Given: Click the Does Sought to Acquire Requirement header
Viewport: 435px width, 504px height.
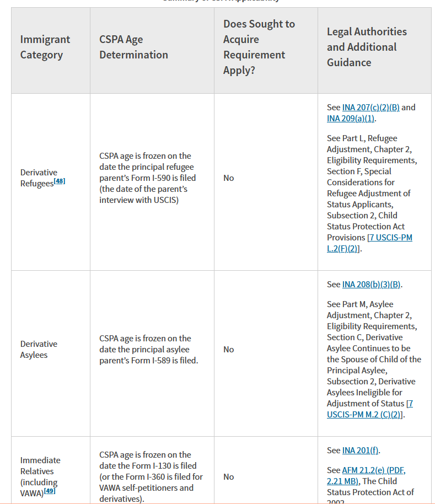Looking at the screenshot, I should (259, 47).
